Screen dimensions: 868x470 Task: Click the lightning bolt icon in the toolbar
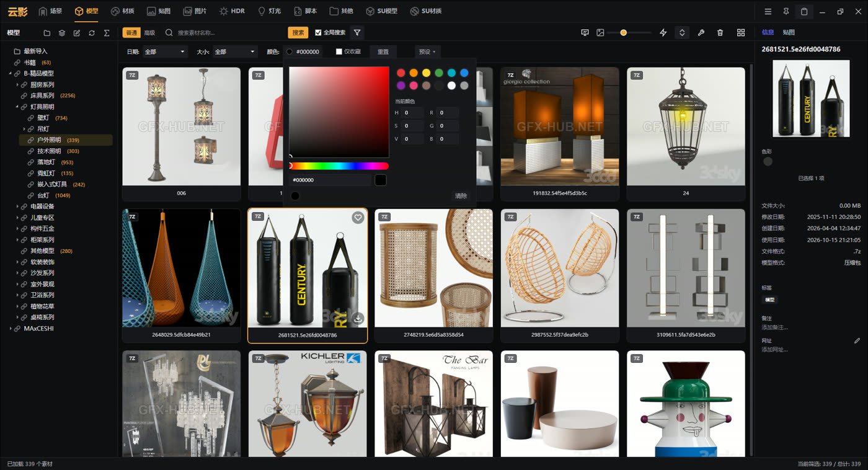(663, 32)
